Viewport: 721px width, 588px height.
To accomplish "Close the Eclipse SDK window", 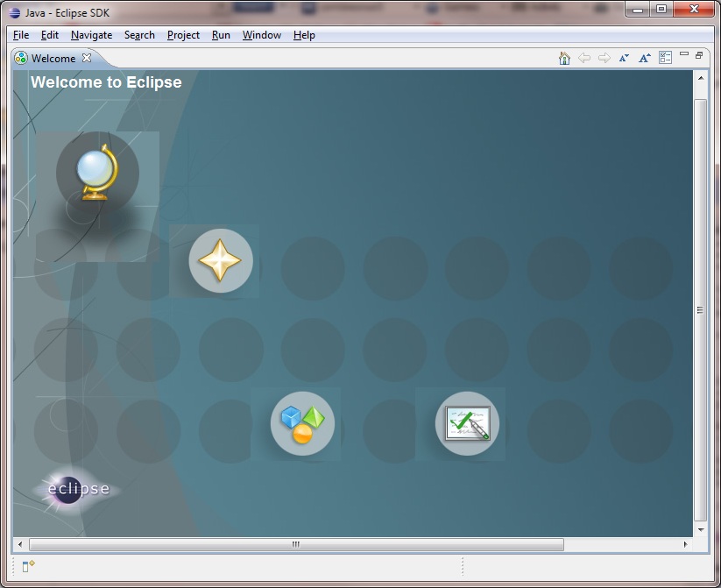I will tap(694, 10).
